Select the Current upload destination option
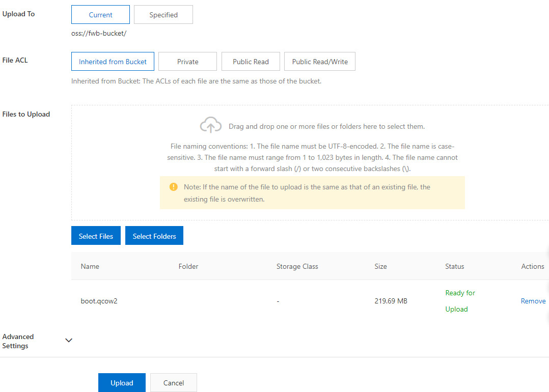The height and width of the screenshot is (392, 549). 100,14
